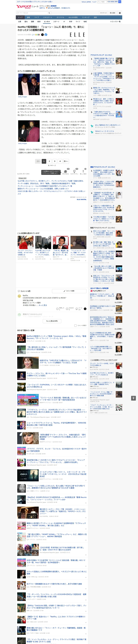Open the トップ navigation tab
The width and height of the screenshot is (138, 644).
coord(20,17)
